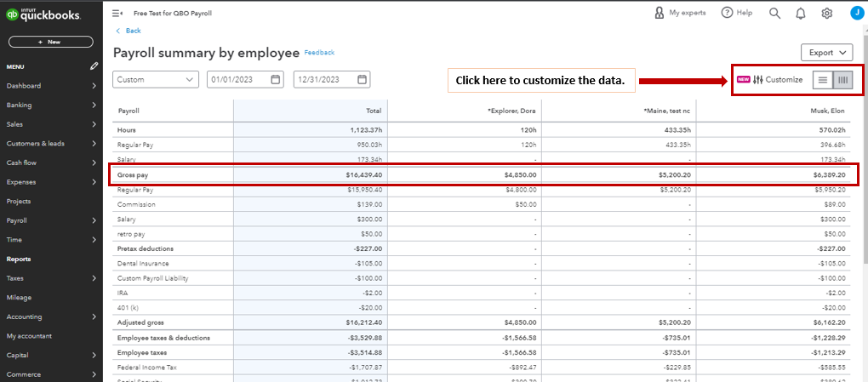Viewport: 868px width, 382px height.
Task: Expand the Accounting menu chevron
Action: coord(94,316)
